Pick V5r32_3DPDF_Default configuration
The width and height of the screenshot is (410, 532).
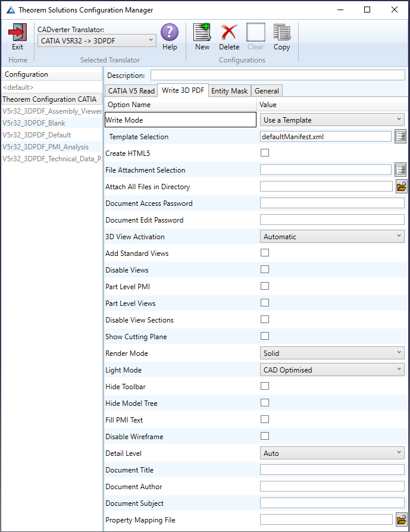[52, 134]
